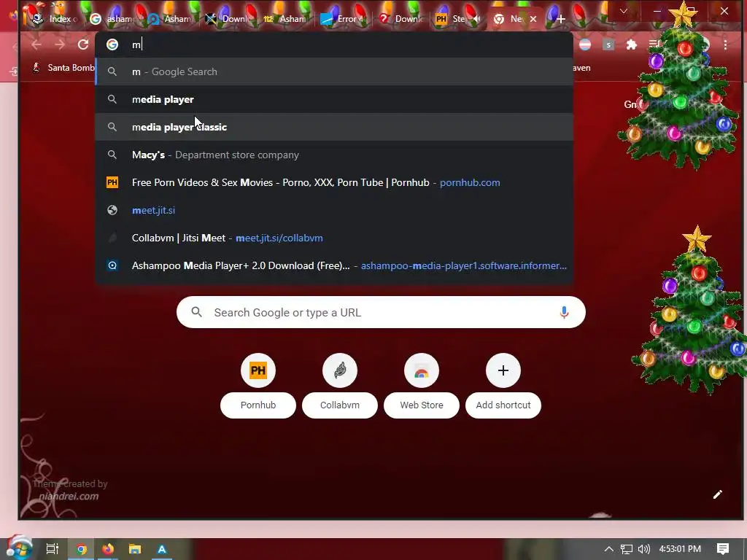Open the tab search dropdown arrow
This screenshot has width=747, height=560.
[x=624, y=11]
